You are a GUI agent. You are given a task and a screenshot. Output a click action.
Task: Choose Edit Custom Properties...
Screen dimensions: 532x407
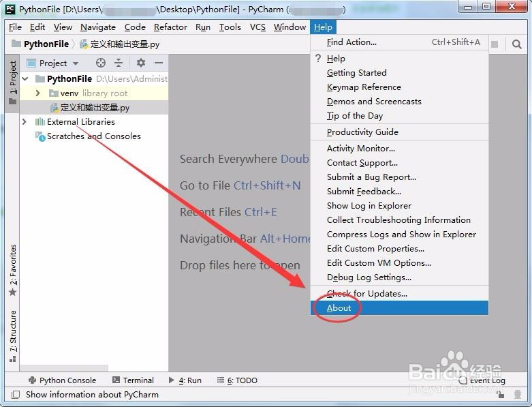(399, 248)
